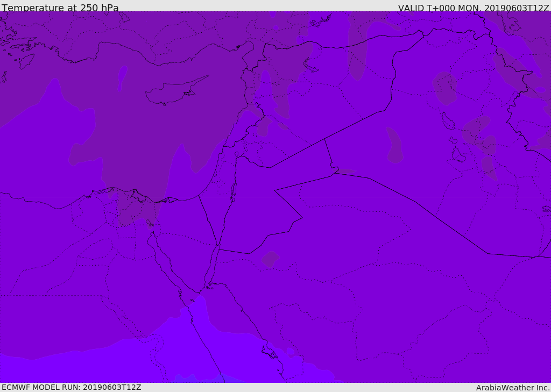
Task: Click the 'VALID T+000 MON. 20190603T12Z' label
Action: [474, 8]
